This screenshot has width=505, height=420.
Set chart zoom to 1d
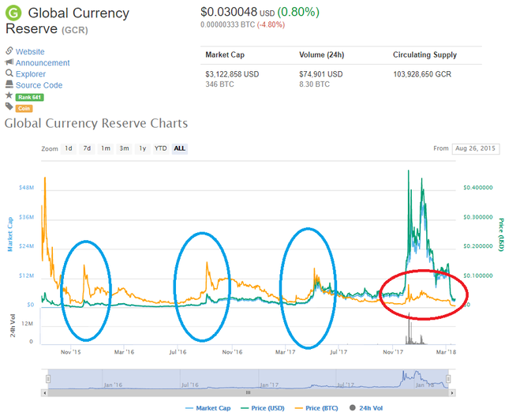click(x=69, y=148)
